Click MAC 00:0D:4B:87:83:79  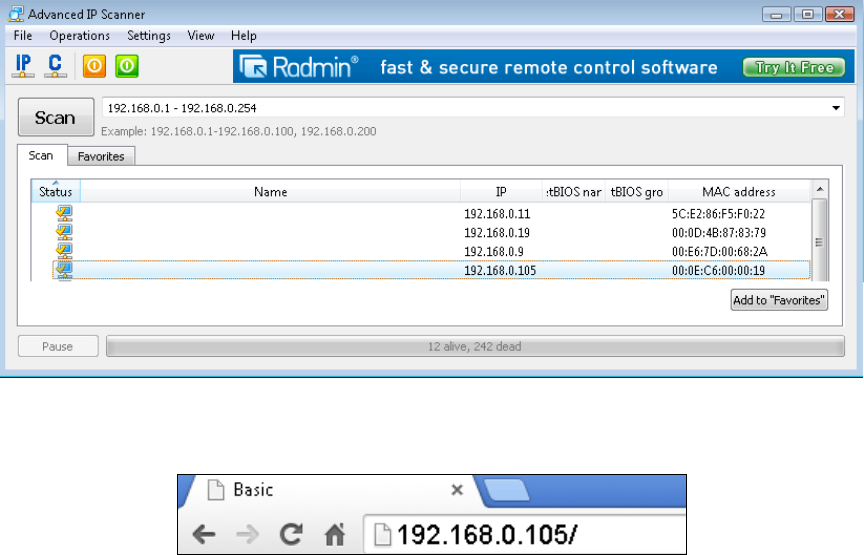point(719,233)
